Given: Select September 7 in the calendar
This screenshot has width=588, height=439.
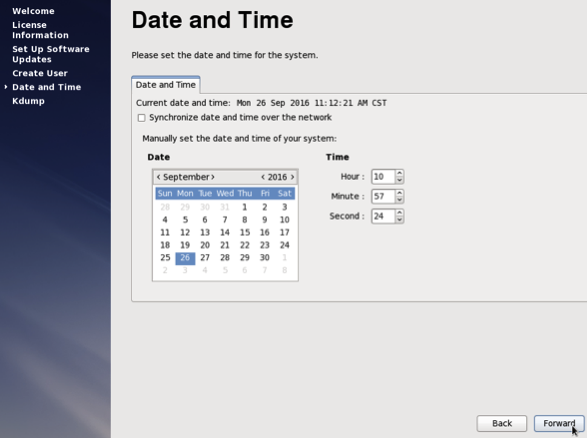Looking at the screenshot, I should pyautogui.click(x=225, y=220).
